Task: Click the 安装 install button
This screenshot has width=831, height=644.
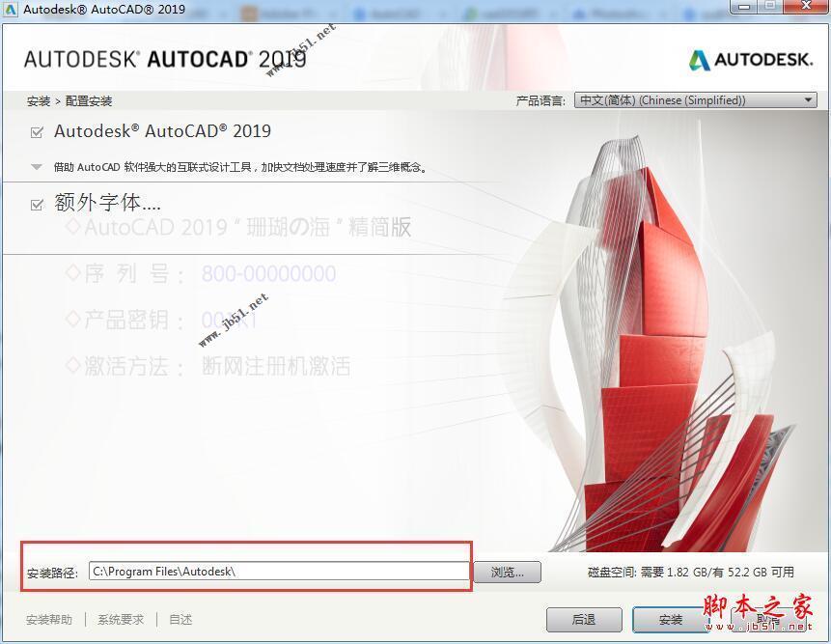Action: click(x=671, y=620)
